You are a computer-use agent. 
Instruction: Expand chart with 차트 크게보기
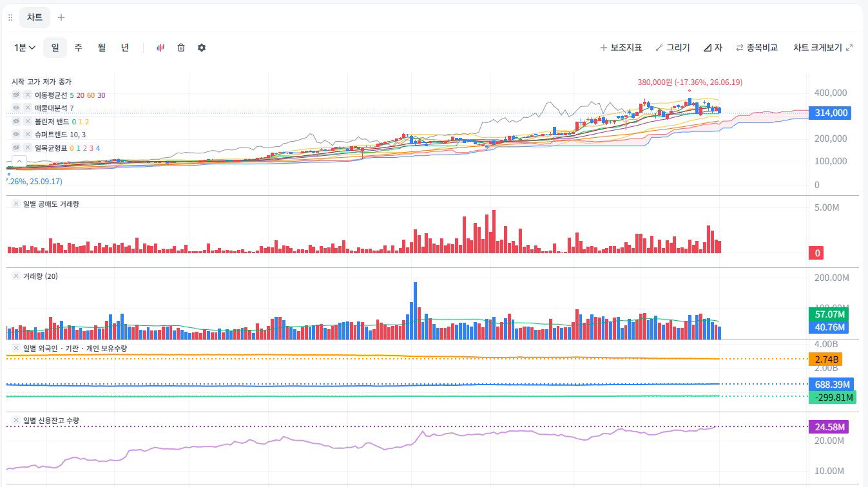coord(823,48)
